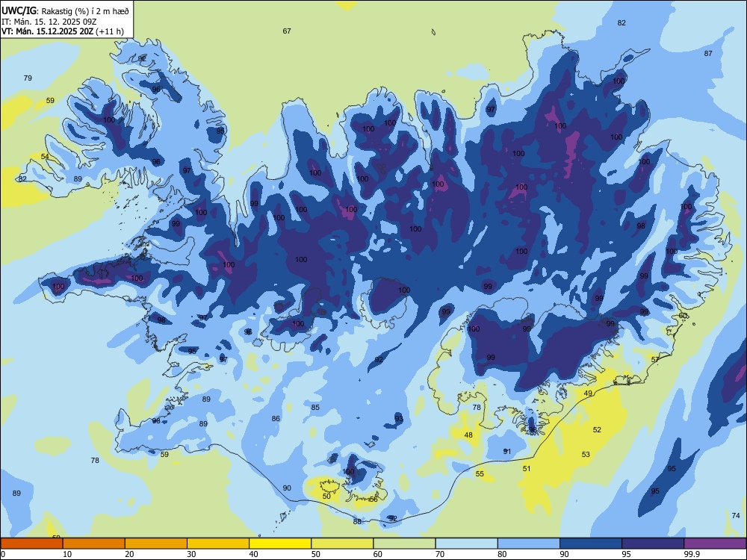
Task: Click the humidity value 88 on the south coast
Action: click(357, 521)
